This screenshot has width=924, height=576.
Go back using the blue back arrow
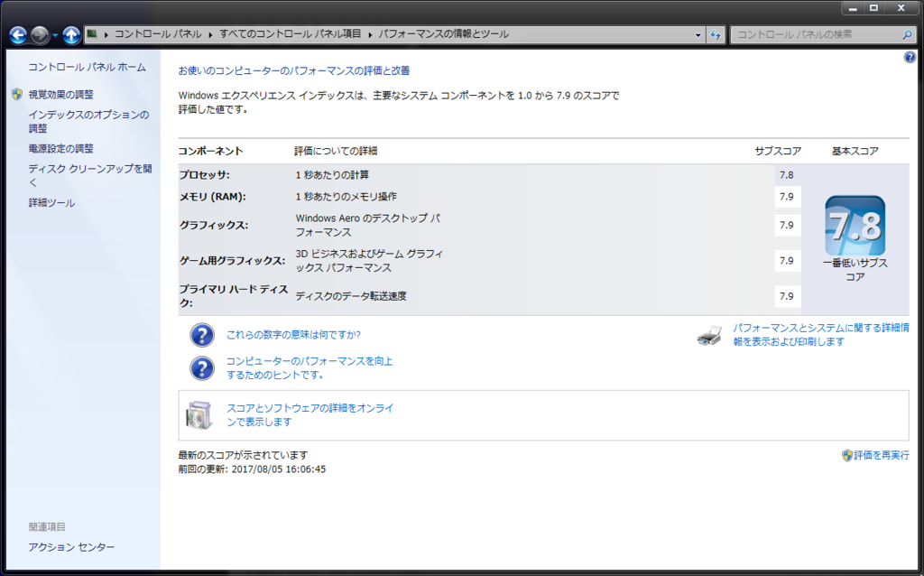[x=18, y=35]
